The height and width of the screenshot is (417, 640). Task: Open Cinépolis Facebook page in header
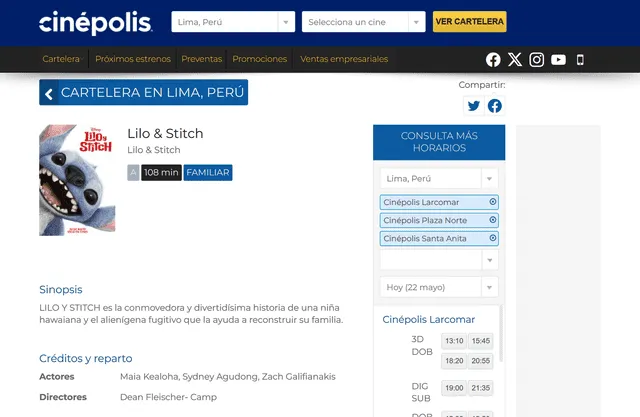(x=493, y=60)
